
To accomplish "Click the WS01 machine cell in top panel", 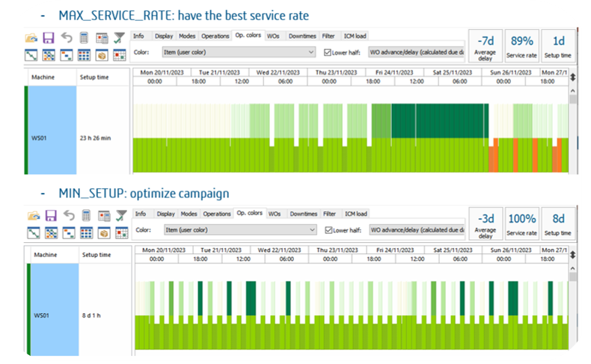I will point(52,138).
